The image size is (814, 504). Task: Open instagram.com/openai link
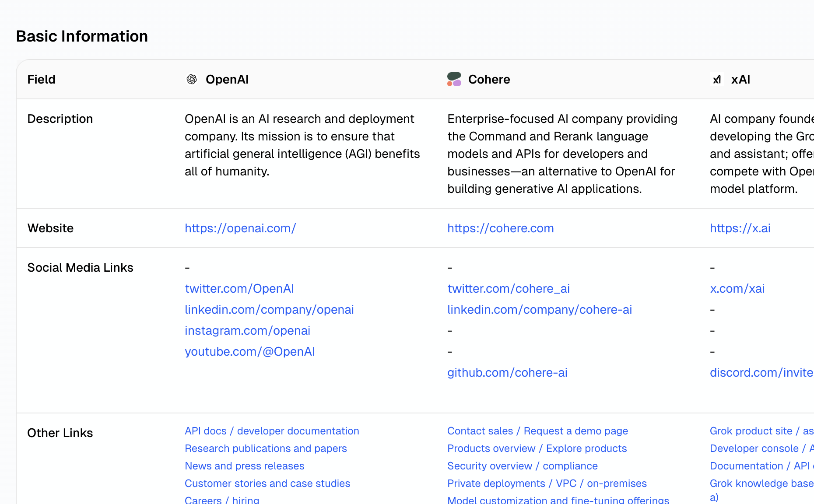coord(247,330)
